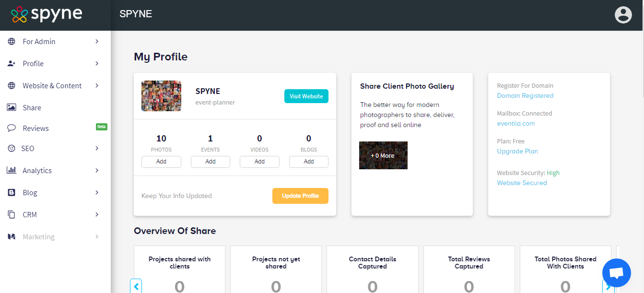The width and height of the screenshot is (644, 293).
Task: Expand the Marketing chevron
Action: point(97,236)
